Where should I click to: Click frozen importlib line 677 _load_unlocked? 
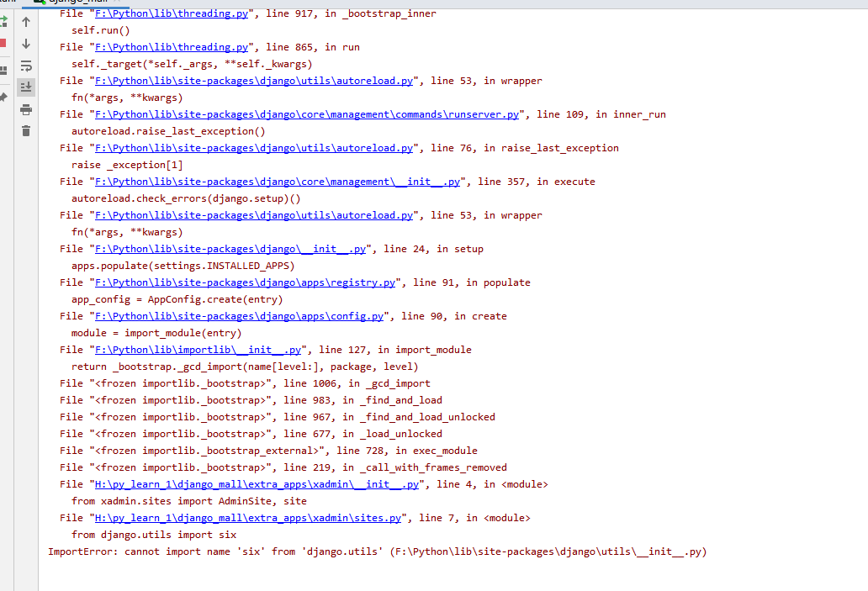click(x=251, y=434)
